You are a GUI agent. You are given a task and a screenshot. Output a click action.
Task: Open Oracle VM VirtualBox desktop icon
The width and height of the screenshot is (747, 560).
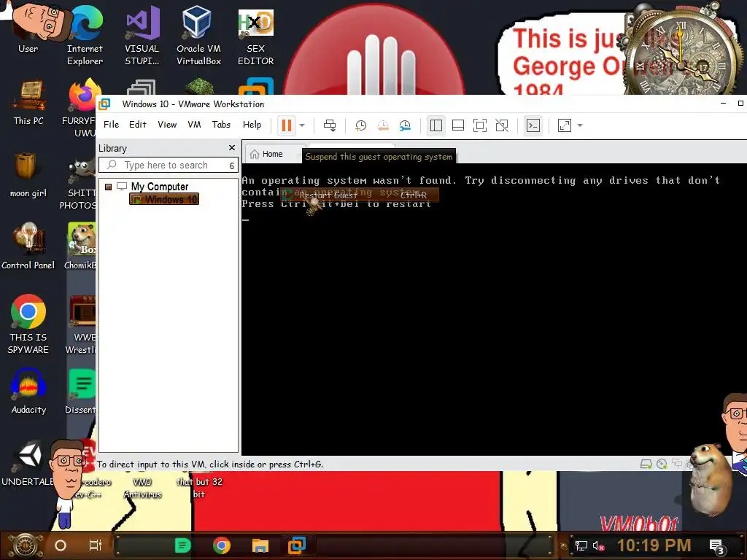(198, 35)
